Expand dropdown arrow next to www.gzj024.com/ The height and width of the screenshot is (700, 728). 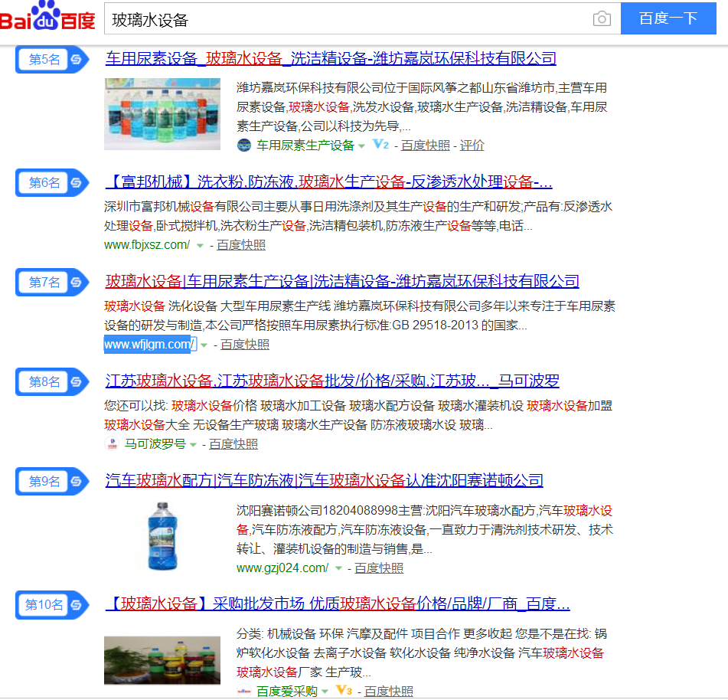[338, 568]
